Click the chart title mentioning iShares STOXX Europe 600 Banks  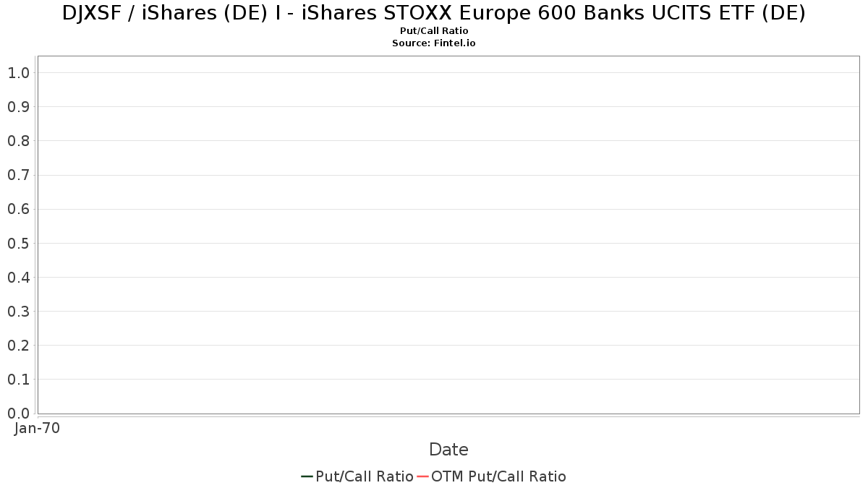tap(434, 13)
